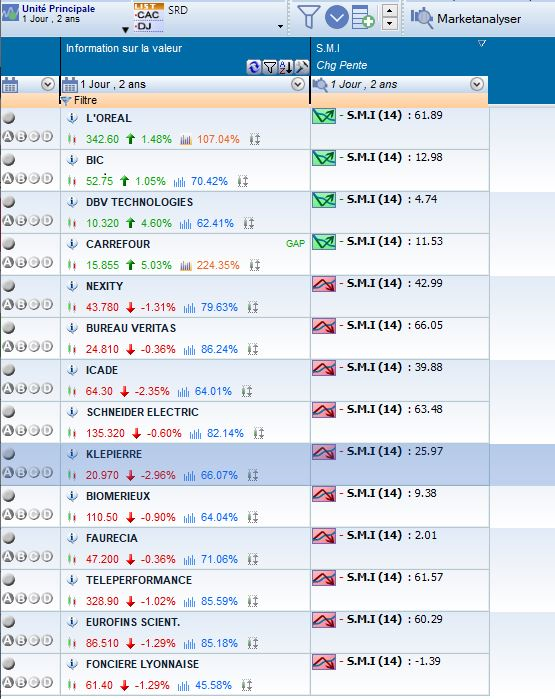
Task: Click the Unité Principale chart icon
Action: (10, 13)
